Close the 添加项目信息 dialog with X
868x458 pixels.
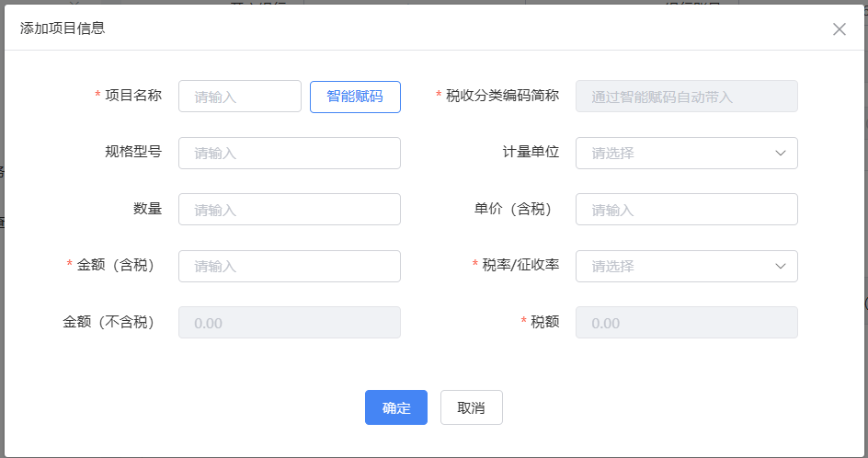tap(839, 29)
